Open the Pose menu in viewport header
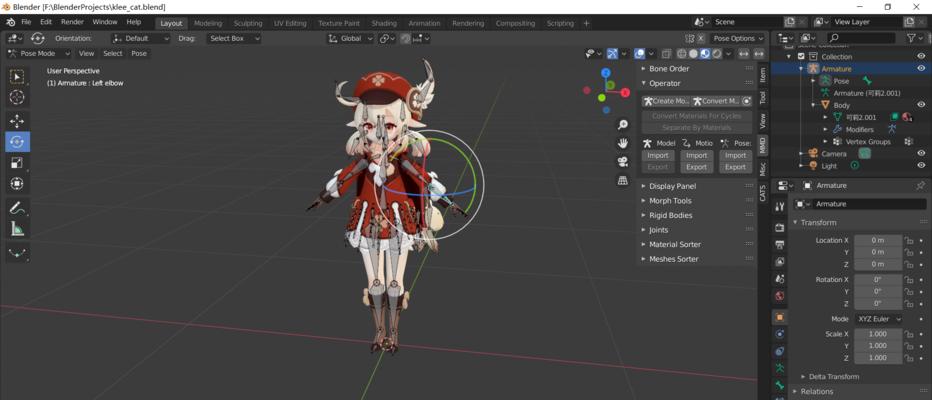The height and width of the screenshot is (400, 932). [138, 53]
